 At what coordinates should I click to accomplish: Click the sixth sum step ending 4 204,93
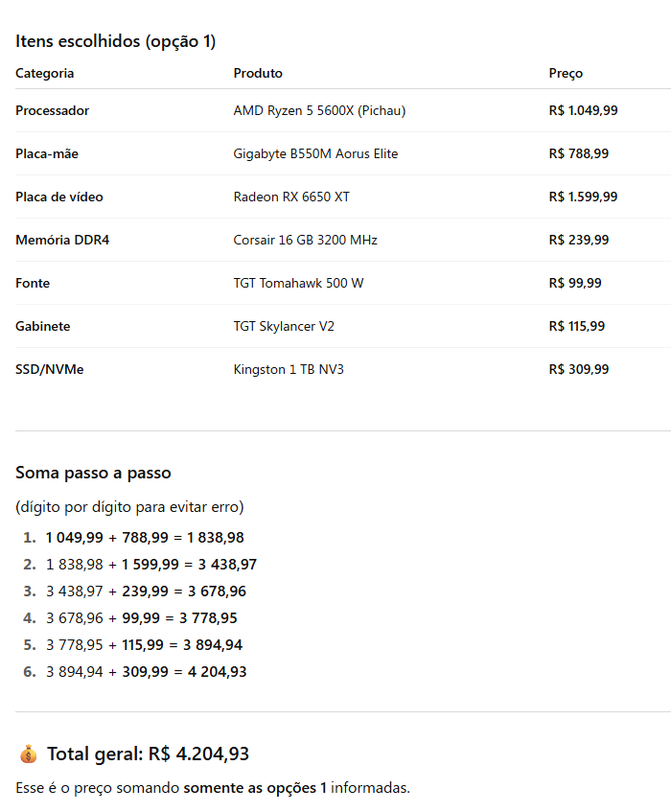(x=146, y=672)
